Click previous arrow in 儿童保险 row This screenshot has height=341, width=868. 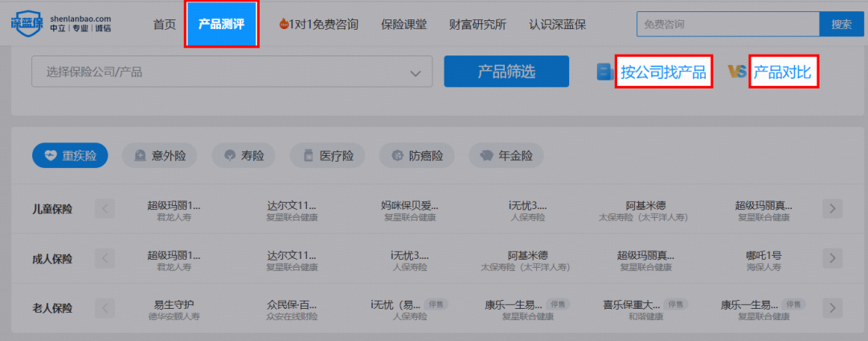[105, 209]
